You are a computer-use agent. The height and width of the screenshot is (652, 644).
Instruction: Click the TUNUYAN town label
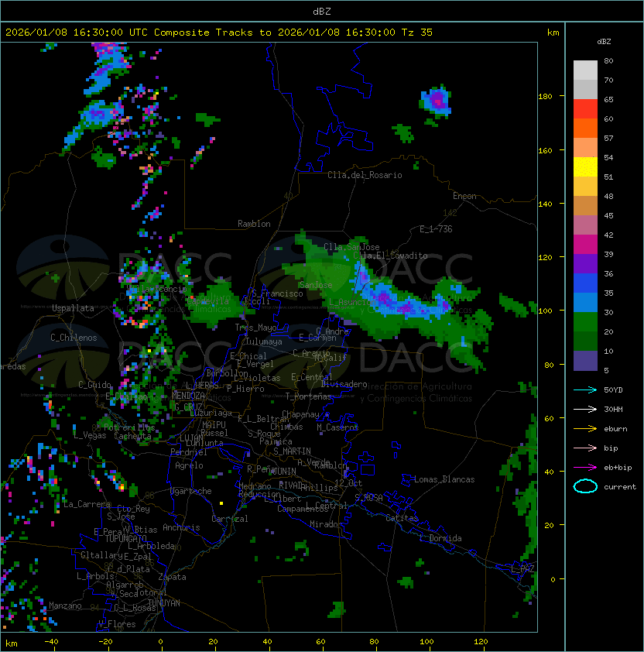point(164,602)
